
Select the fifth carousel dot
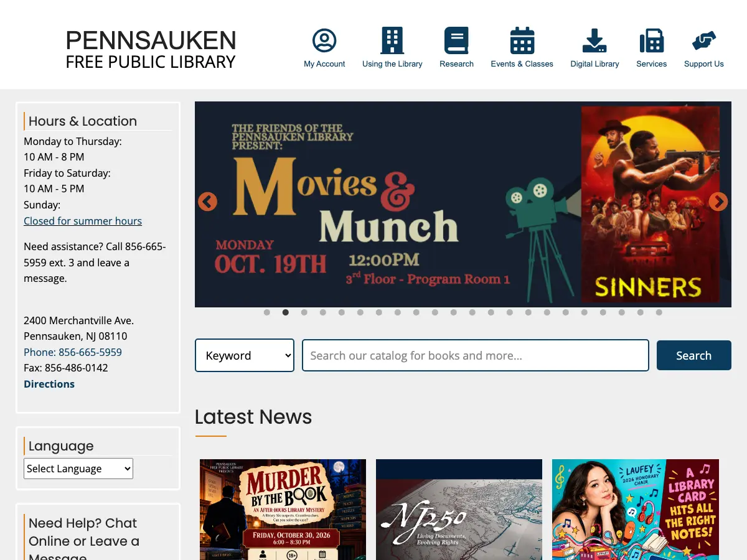(x=342, y=312)
